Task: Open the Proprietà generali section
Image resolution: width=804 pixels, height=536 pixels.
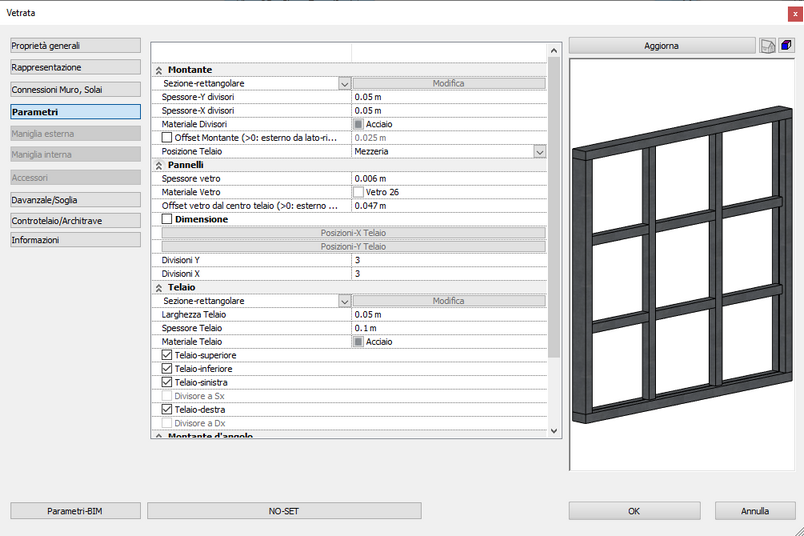Action: pyautogui.click(x=75, y=46)
